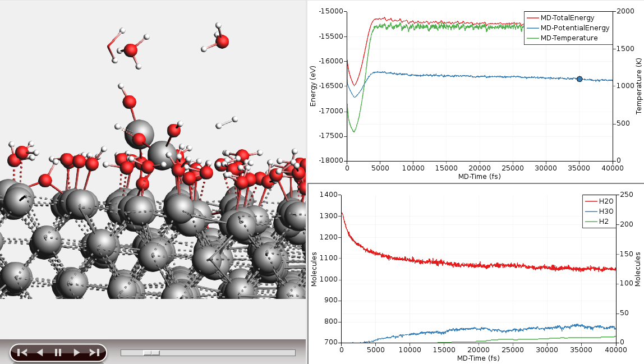Viewport: 644px width, 364px height.
Task: Select MD-TotalEnergy in the energy plot legend
Action: pos(567,18)
